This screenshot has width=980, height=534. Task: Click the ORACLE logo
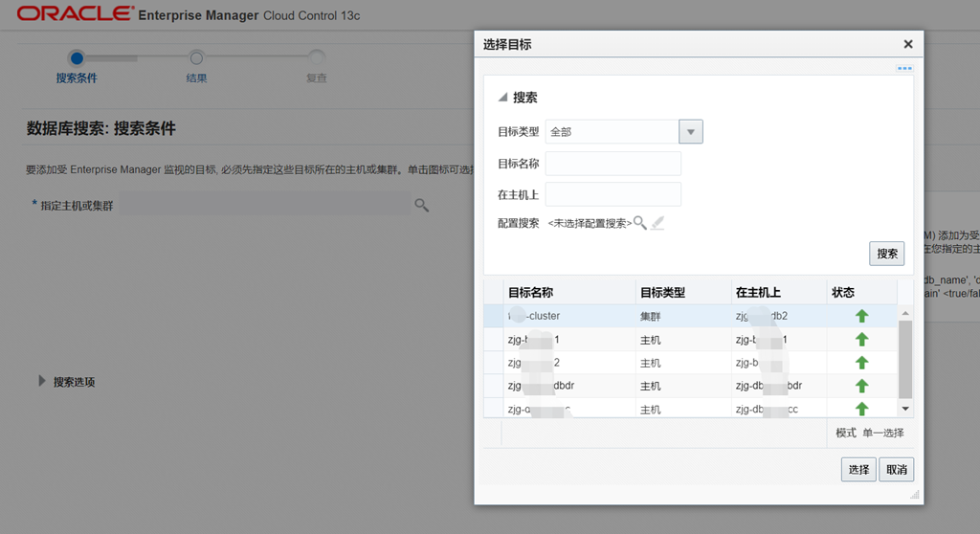coord(75,13)
